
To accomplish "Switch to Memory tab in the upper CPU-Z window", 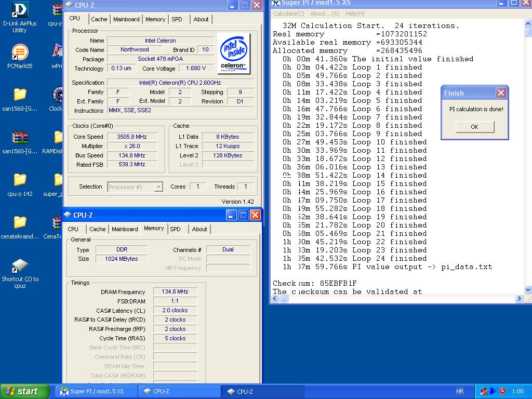I will coord(155,19).
